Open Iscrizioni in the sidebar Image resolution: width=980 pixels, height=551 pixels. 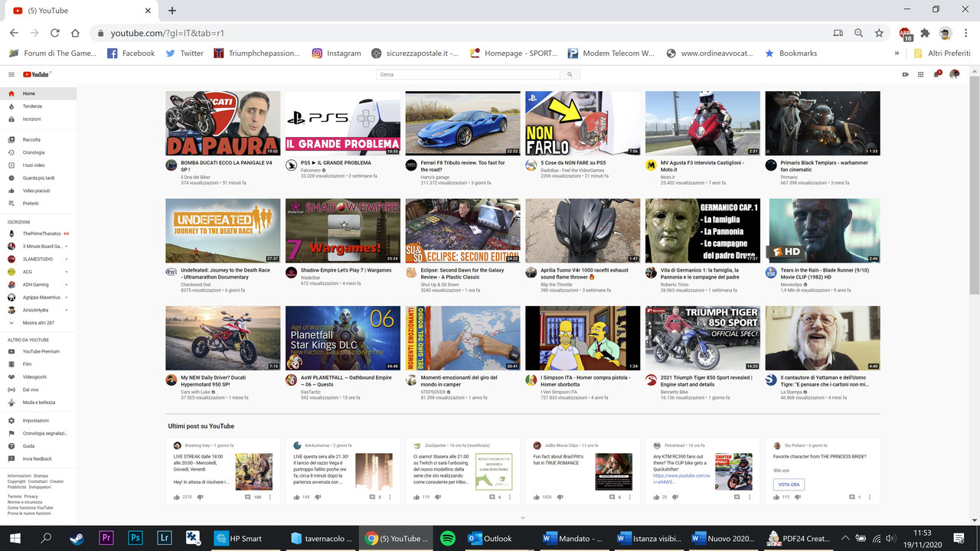point(38,119)
